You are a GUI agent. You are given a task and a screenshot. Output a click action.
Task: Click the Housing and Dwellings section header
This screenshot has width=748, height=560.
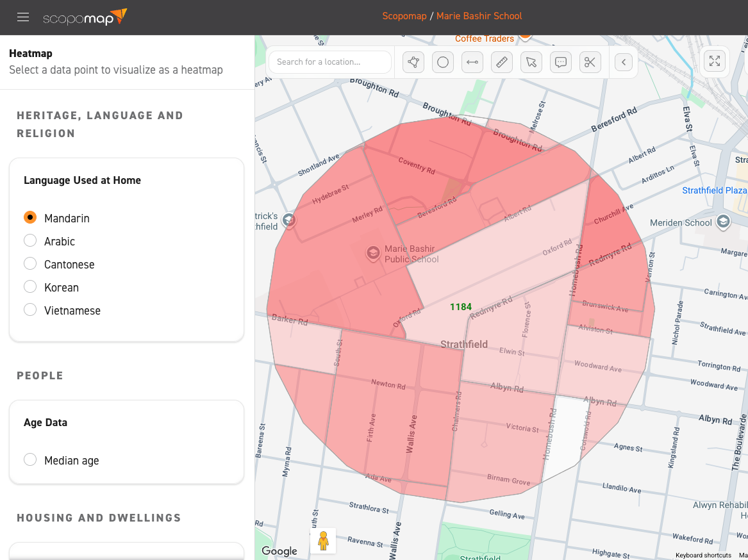99,518
